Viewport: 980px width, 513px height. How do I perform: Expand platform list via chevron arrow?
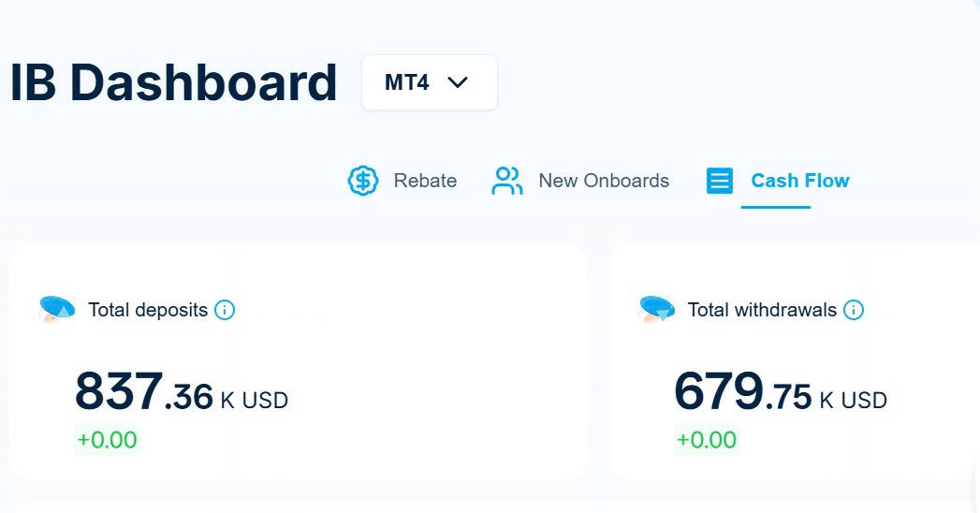point(458,82)
